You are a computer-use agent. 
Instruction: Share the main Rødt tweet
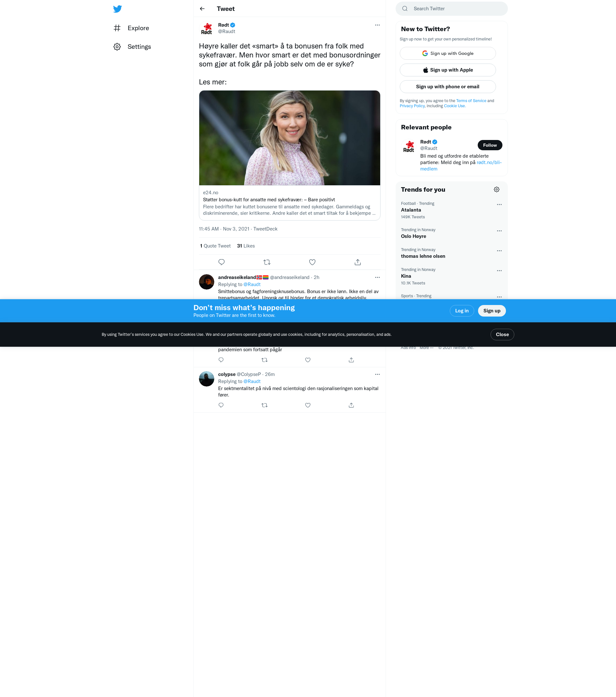[x=357, y=262]
